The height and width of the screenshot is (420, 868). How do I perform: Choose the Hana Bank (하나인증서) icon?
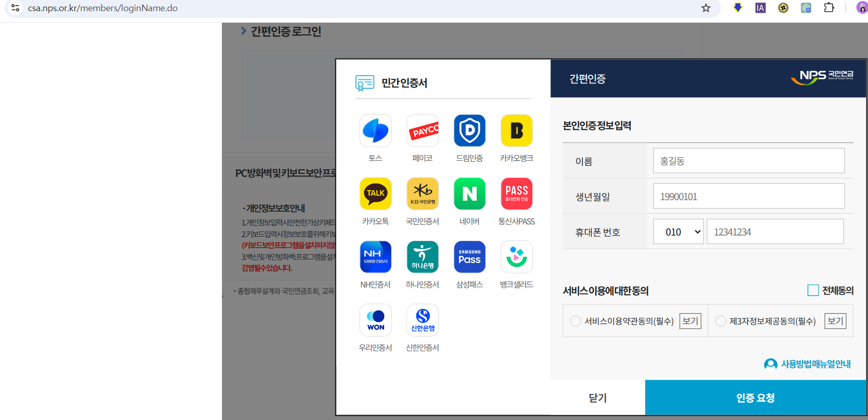pyautogui.click(x=423, y=257)
